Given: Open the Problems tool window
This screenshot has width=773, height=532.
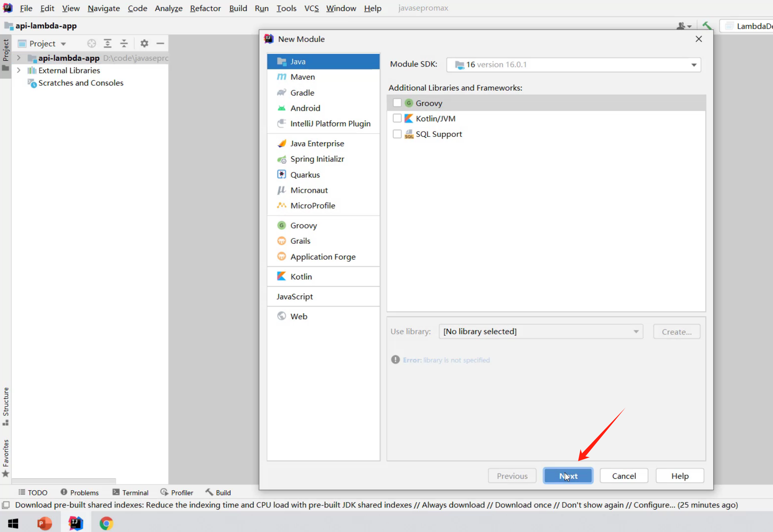Looking at the screenshot, I should point(80,492).
